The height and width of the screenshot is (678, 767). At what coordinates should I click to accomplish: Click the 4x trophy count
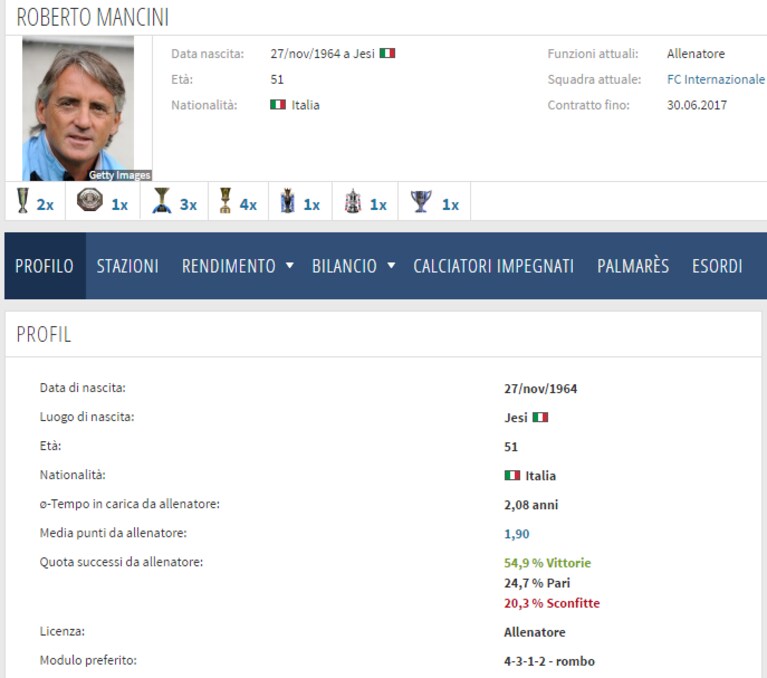pos(248,204)
